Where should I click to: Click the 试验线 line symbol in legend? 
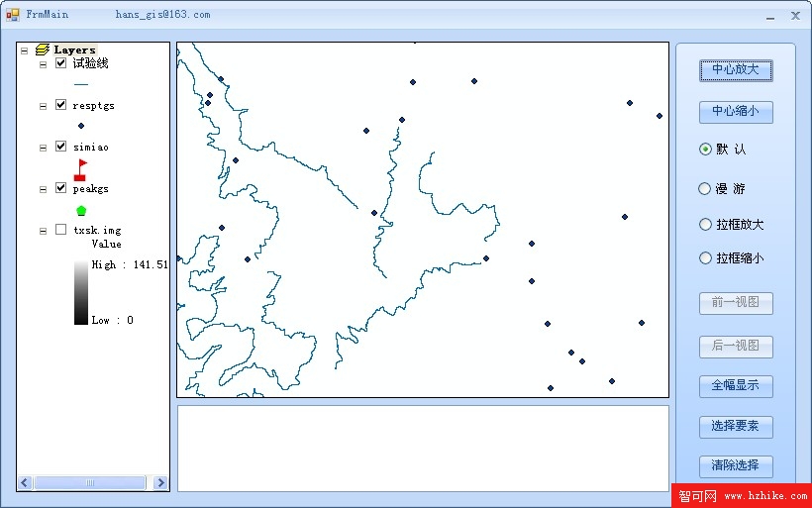pyautogui.click(x=81, y=84)
